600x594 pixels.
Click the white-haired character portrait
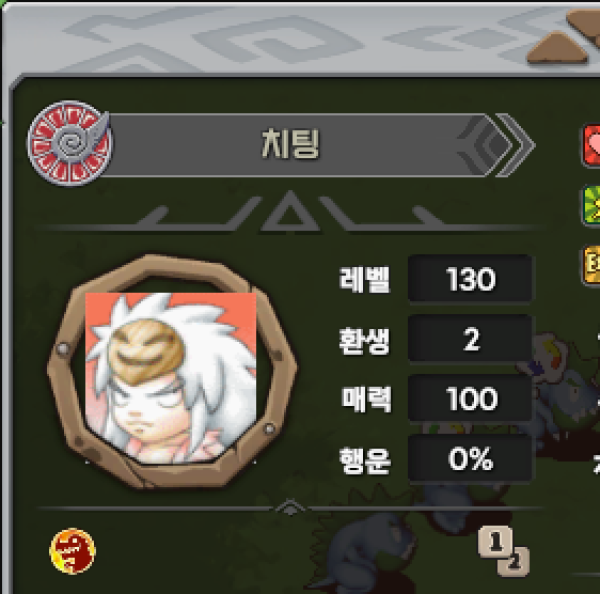[171, 378]
